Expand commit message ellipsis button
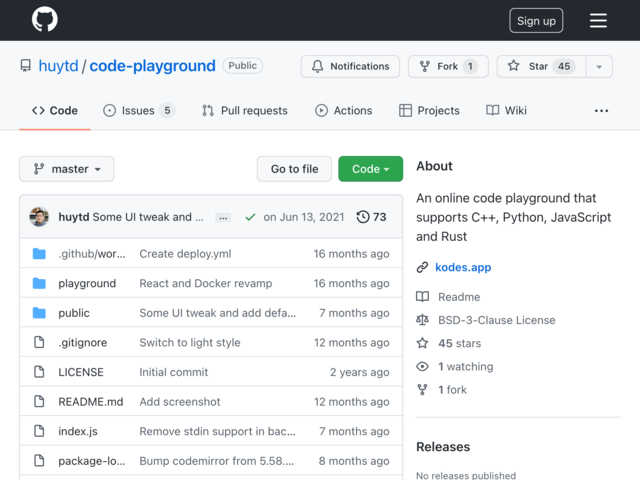The width and height of the screenshot is (640, 480). (x=223, y=218)
